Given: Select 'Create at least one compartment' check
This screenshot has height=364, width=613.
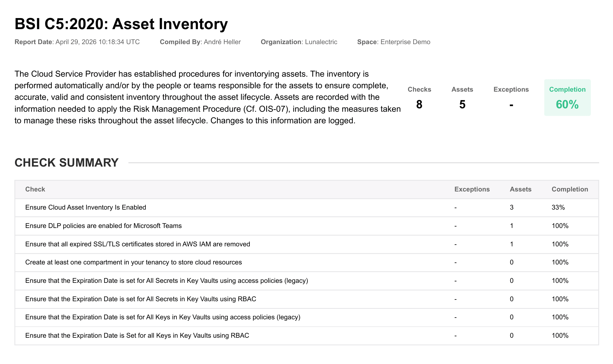Looking at the screenshot, I should click(307, 262).
